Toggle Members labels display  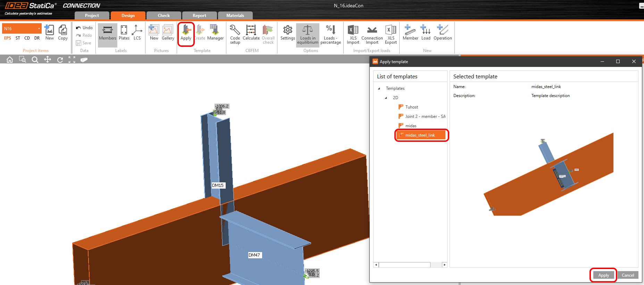pos(108,33)
